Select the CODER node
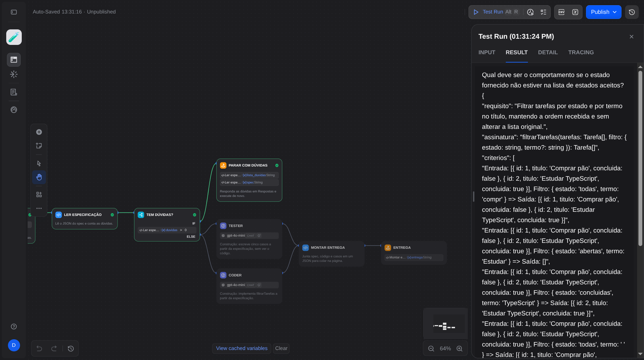Viewport: 644px width, 360px height. tap(249, 286)
